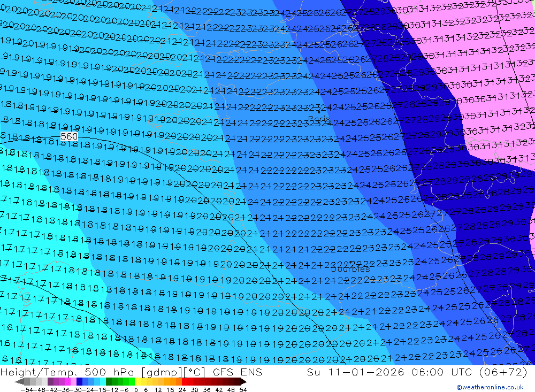The height and width of the screenshot is (392, 535).
Task: Click the '-54' legend value
Action: pos(27,390)
